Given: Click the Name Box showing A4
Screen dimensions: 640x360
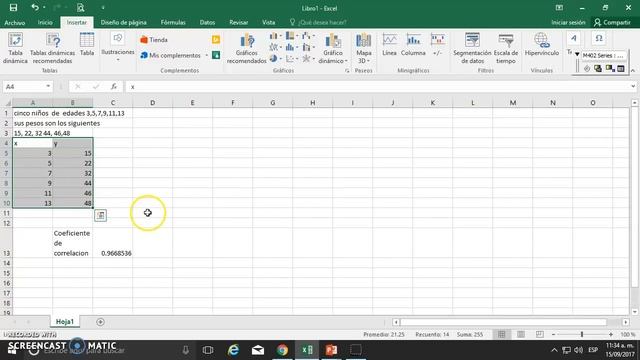Looking at the screenshot, I should tap(24, 87).
